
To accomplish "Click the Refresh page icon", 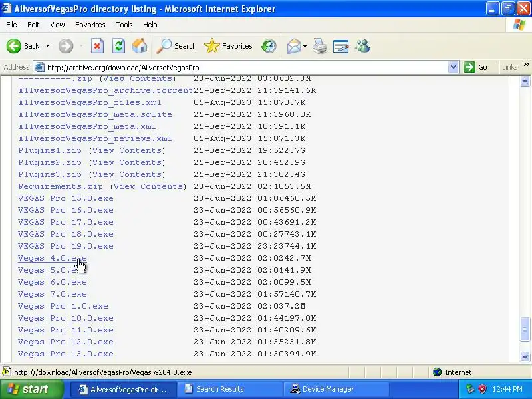I will [x=119, y=46].
